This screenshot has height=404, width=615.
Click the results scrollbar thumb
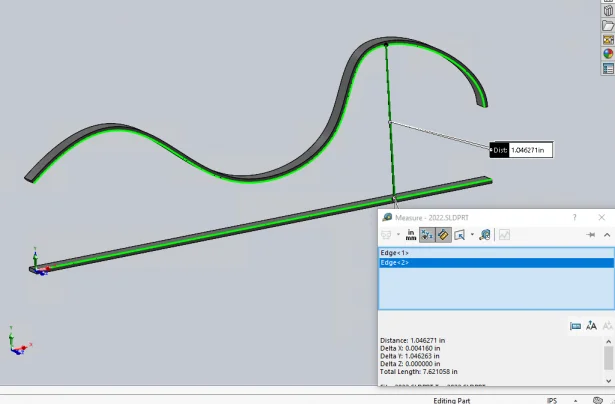tap(608, 359)
